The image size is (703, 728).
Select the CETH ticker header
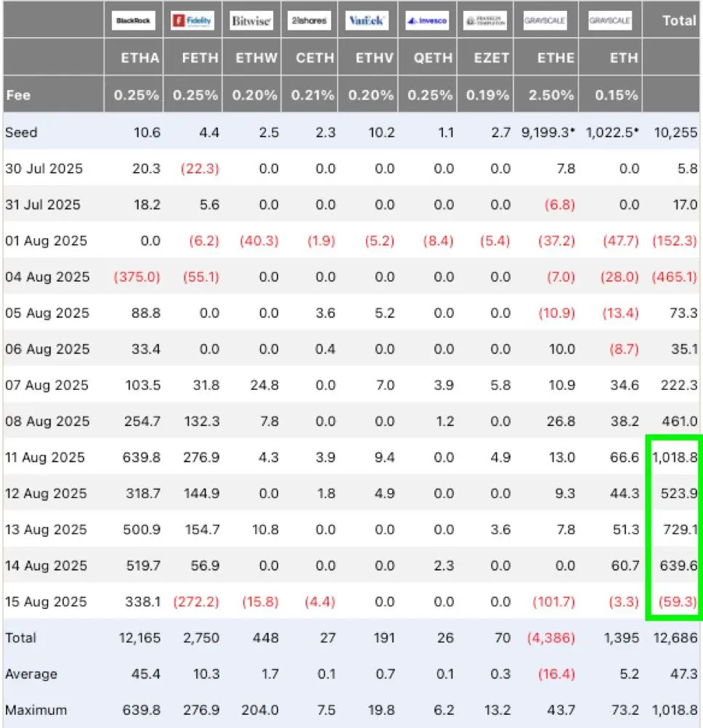315,57
